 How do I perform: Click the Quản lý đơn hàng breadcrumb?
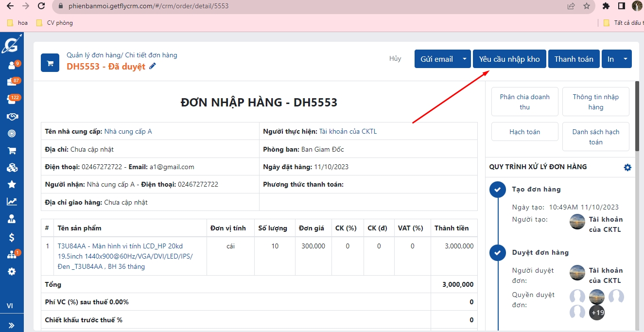94,55
